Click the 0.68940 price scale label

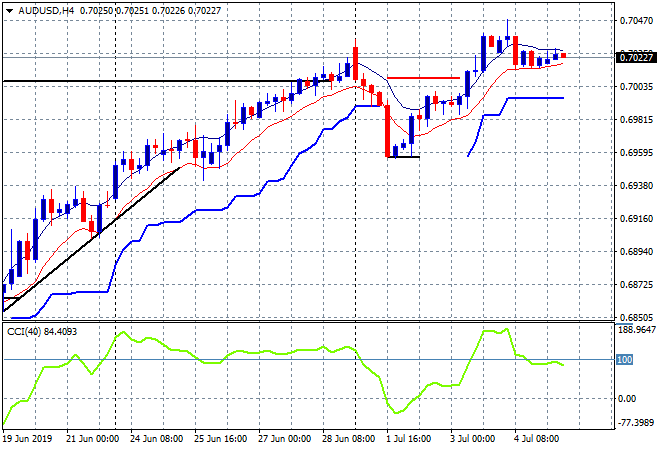[636, 252]
